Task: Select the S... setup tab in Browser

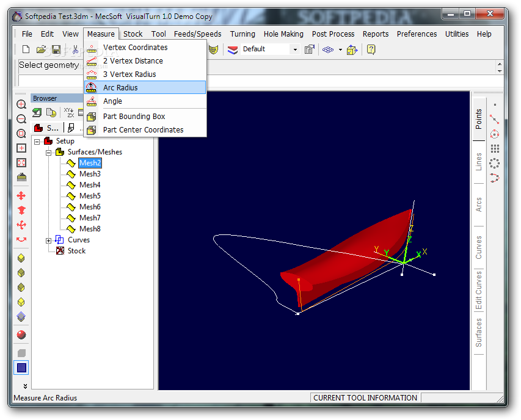Action: pyautogui.click(x=47, y=128)
